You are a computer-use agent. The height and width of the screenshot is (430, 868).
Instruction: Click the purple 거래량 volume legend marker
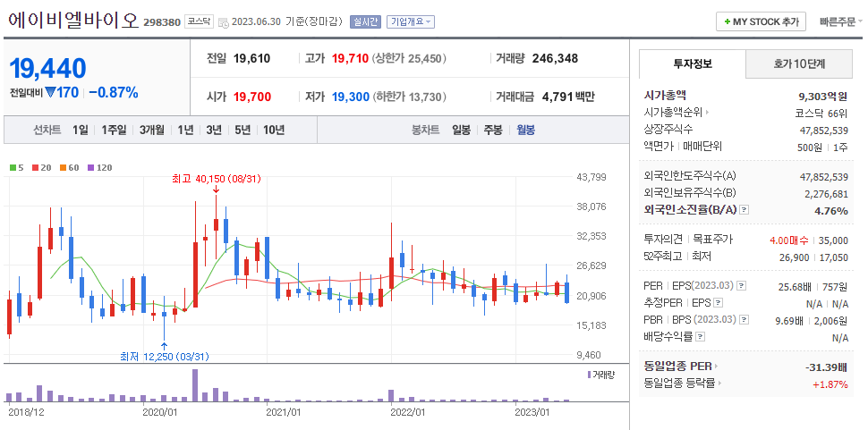(x=589, y=375)
